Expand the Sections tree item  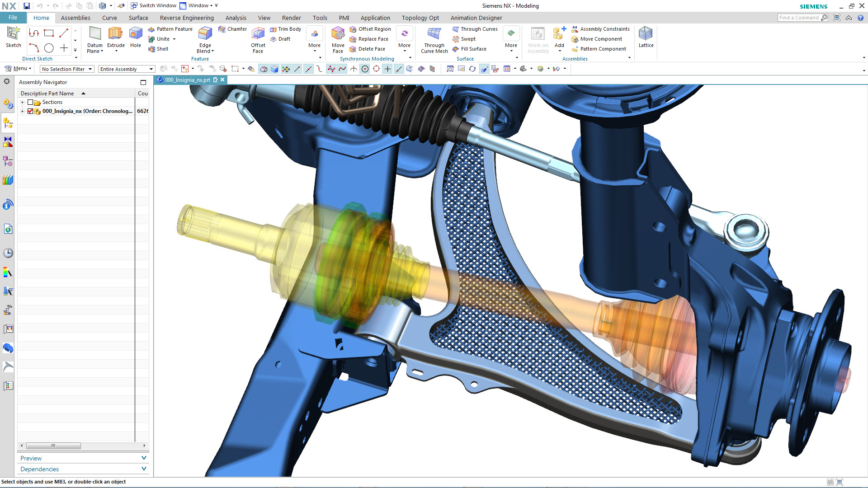pyautogui.click(x=23, y=102)
